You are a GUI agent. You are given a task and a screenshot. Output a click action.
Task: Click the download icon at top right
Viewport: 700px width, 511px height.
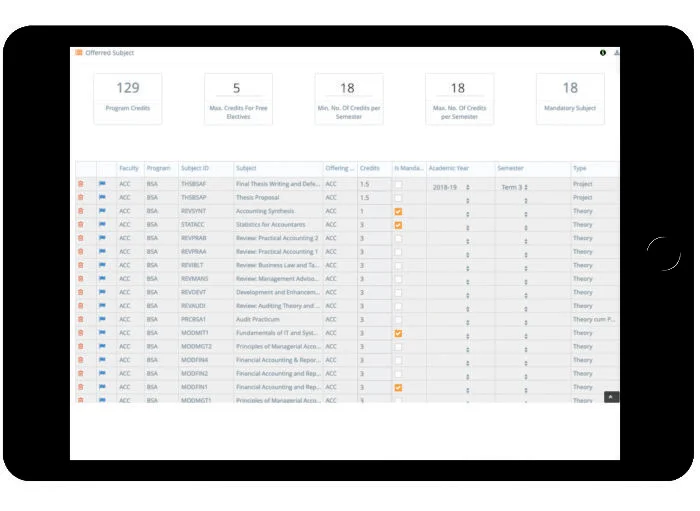click(x=616, y=53)
